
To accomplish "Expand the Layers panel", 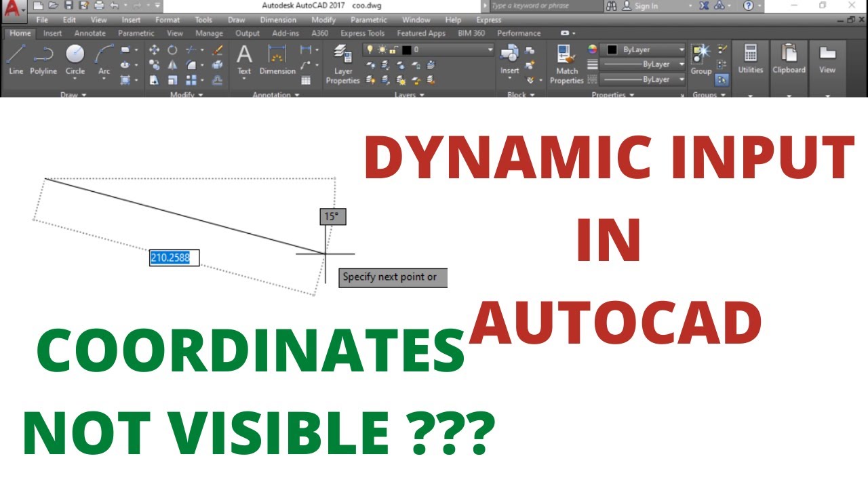I will (409, 95).
